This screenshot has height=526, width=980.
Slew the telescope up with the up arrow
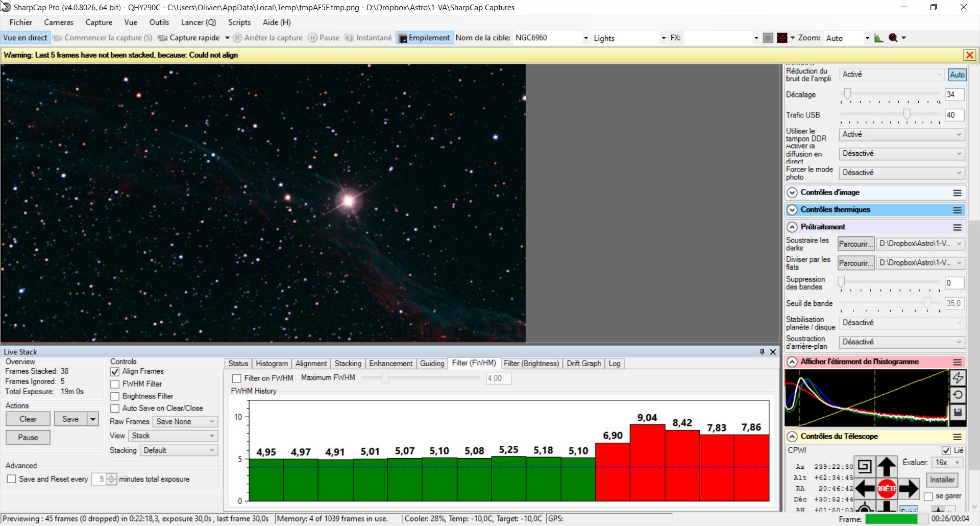(887, 467)
